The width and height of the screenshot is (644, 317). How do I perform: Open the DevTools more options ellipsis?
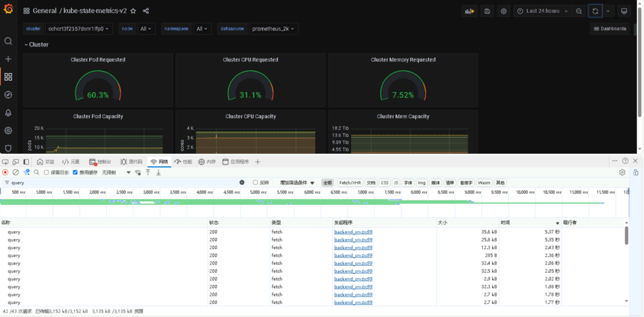point(614,161)
